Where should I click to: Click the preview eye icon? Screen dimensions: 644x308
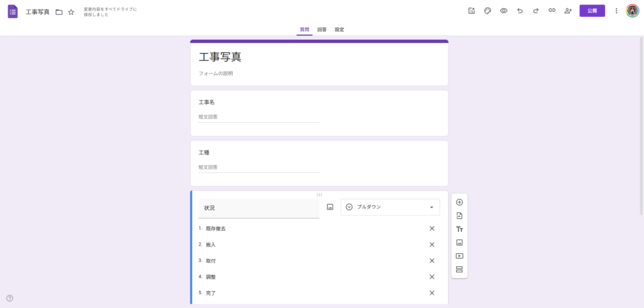pyautogui.click(x=504, y=11)
